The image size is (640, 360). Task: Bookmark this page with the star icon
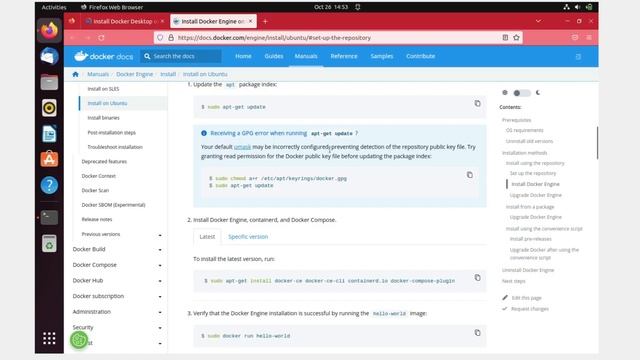point(516,38)
